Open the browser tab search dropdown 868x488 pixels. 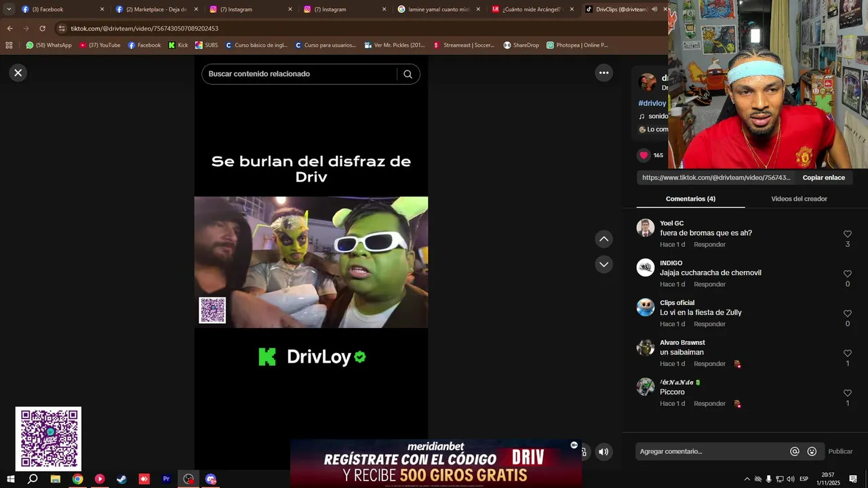pyautogui.click(x=9, y=9)
